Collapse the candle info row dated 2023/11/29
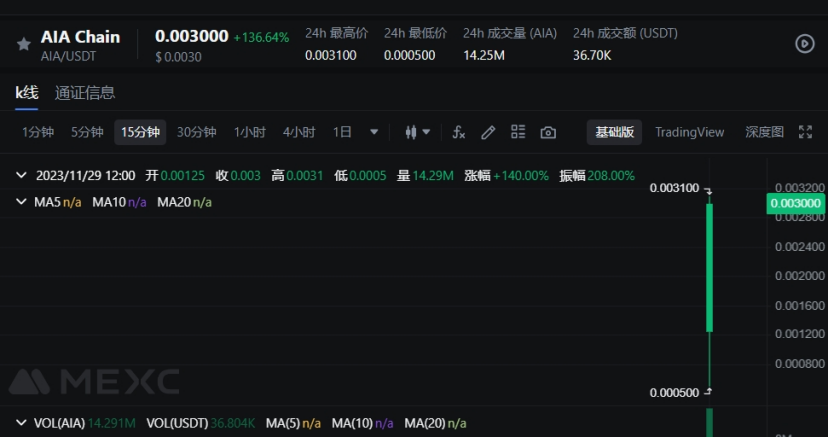Image resolution: width=828 pixels, height=437 pixels. coord(21,175)
